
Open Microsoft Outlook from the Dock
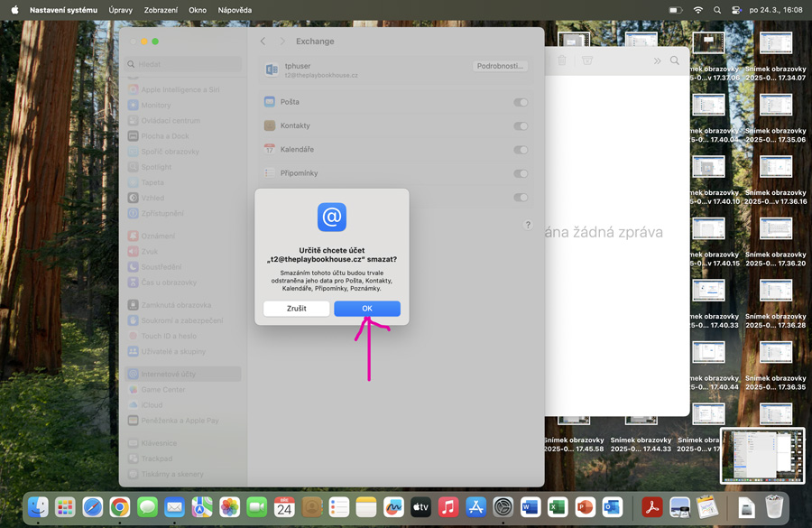613,508
